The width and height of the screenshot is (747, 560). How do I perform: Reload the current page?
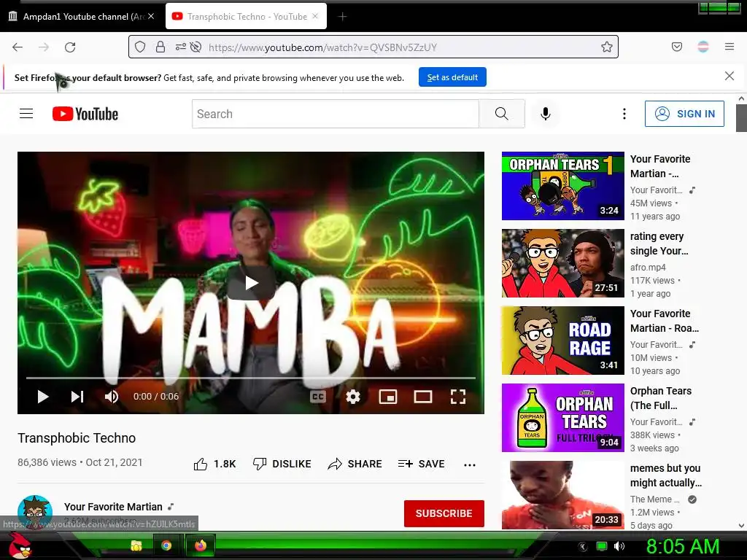coord(70,47)
